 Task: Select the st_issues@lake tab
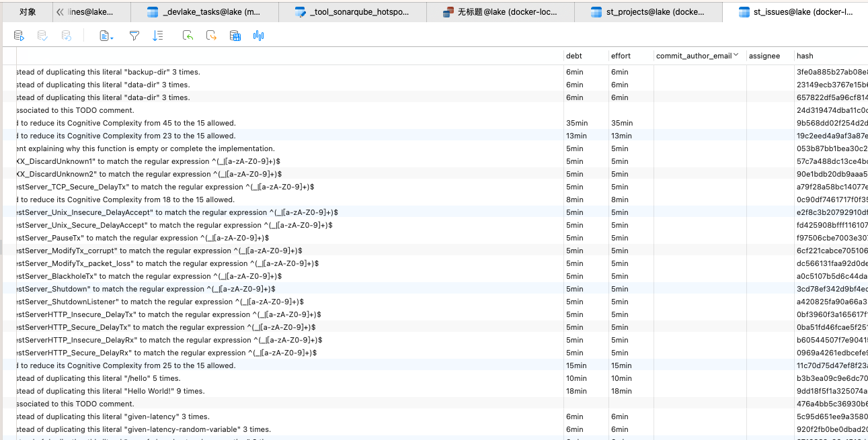coord(795,12)
